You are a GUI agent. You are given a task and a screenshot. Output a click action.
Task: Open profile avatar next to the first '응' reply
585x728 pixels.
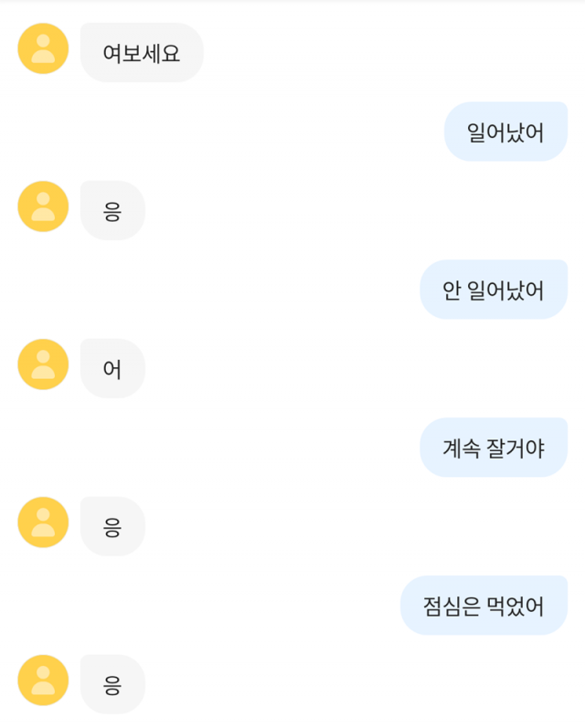click(x=43, y=206)
